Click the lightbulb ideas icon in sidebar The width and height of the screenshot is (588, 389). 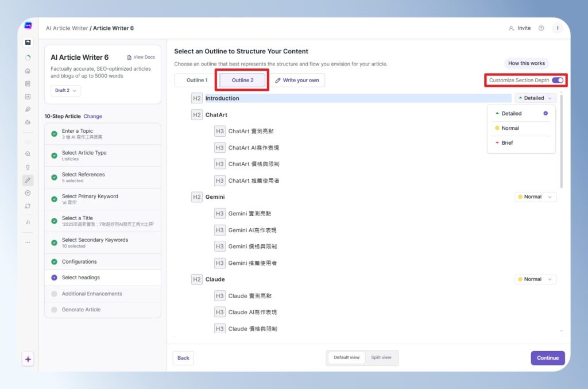(x=28, y=167)
